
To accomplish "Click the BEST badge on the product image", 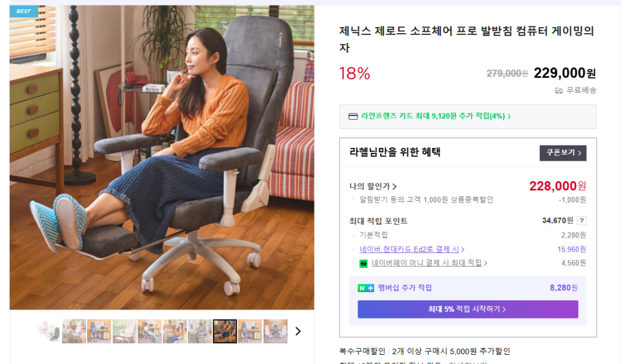I will pyautogui.click(x=24, y=11).
